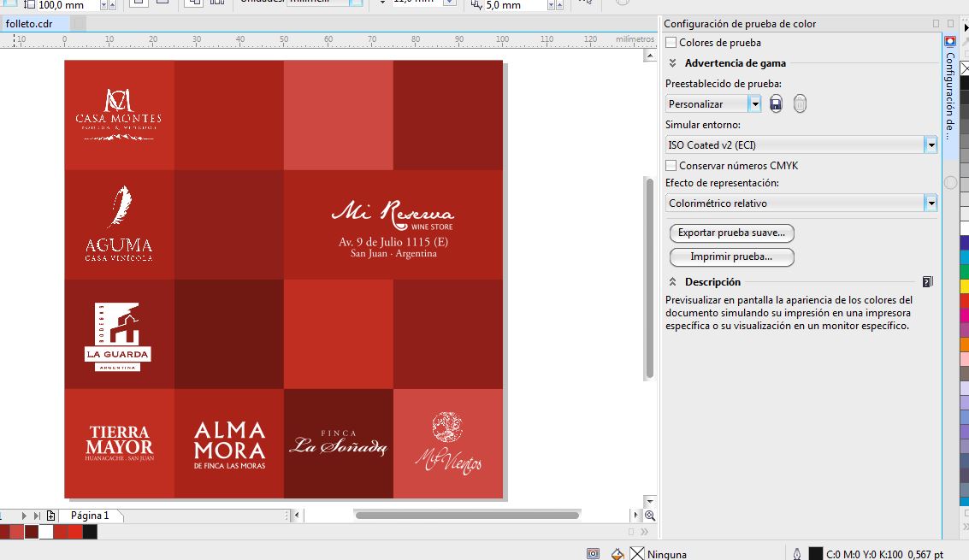Click the nudge distance spinner arrows

[x=554, y=5]
